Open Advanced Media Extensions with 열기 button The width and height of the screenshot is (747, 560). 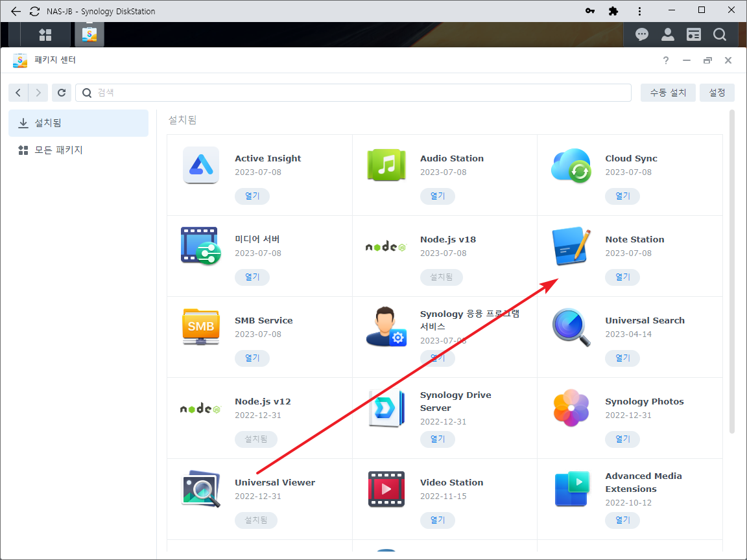tap(622, 520)
